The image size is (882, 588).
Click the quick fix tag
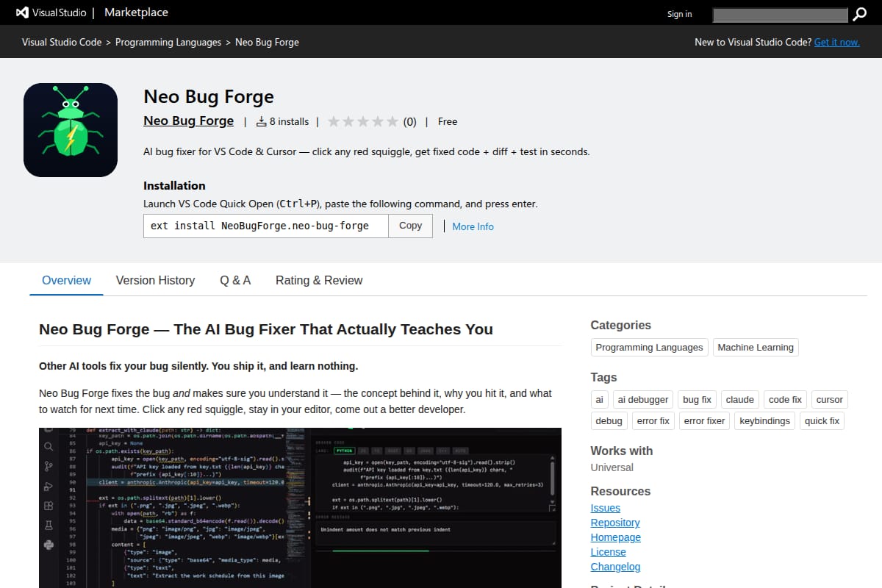(x=822, y=420)
